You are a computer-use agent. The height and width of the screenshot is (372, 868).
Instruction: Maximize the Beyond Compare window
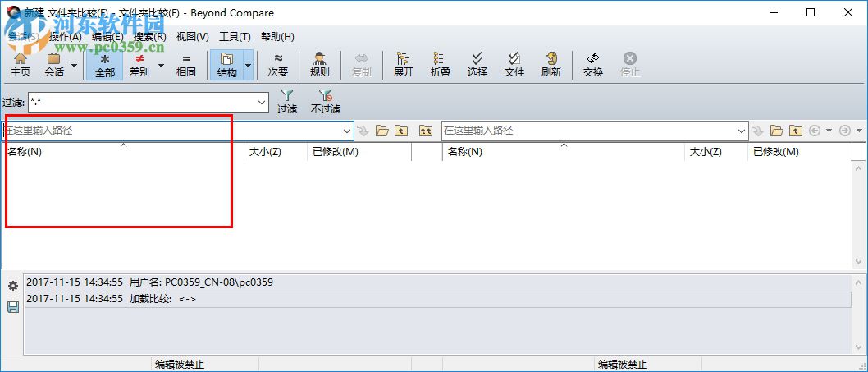811,13
